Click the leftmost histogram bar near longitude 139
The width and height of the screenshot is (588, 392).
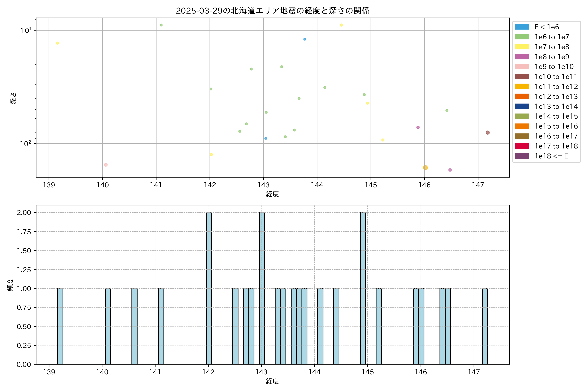pyautogui.click(x=60, y=326)
